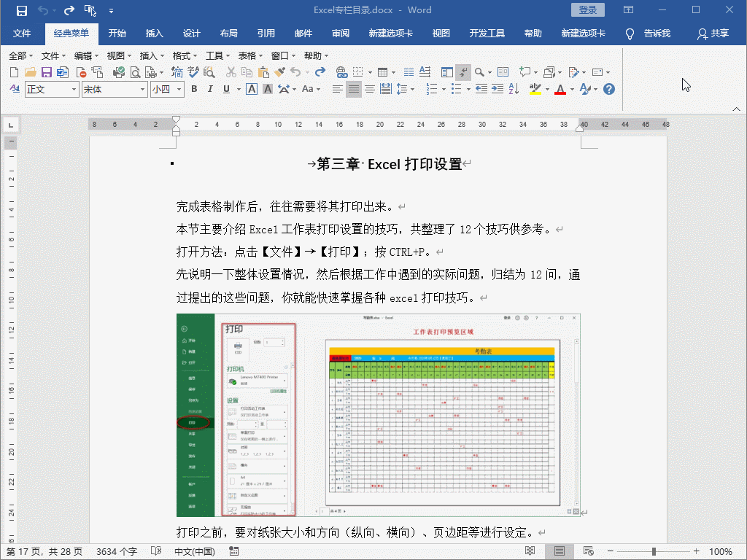This screenshot has height=560, width=747.
Task: Click the sort A-Z icon
Action: point(514,89)
